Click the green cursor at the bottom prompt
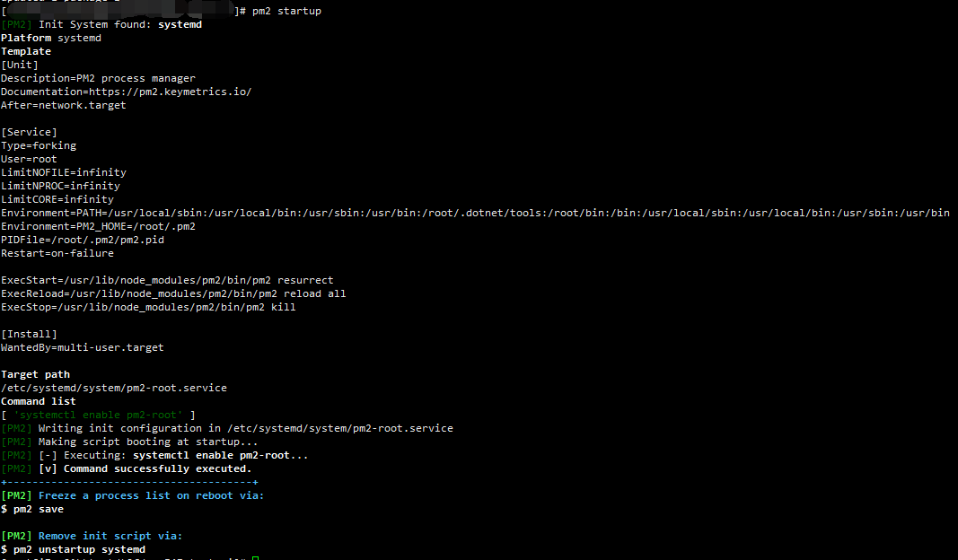 pos(255,558)
